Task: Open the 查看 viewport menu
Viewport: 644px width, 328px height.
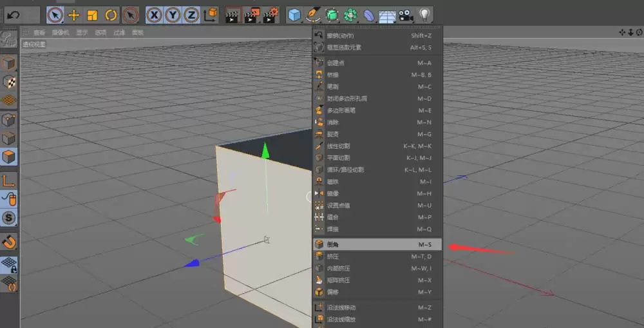Action: pyautogui.click(x=39, y=32)
